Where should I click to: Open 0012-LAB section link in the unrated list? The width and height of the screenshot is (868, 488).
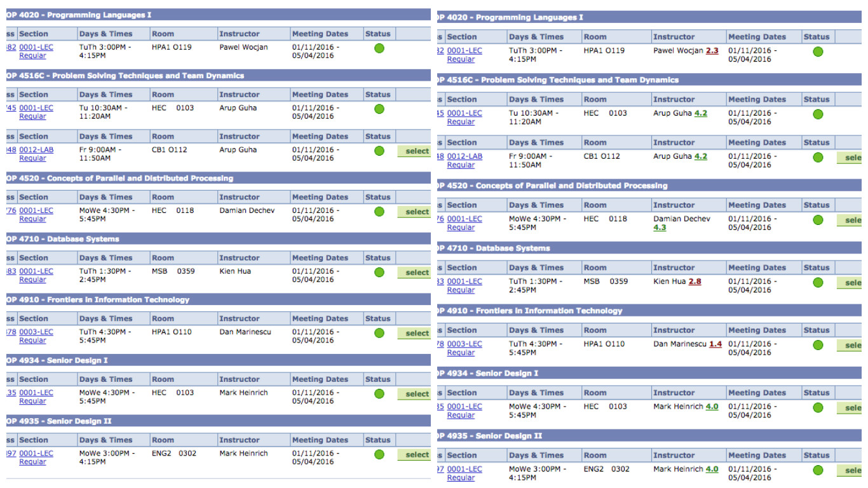tap(36, 150)
